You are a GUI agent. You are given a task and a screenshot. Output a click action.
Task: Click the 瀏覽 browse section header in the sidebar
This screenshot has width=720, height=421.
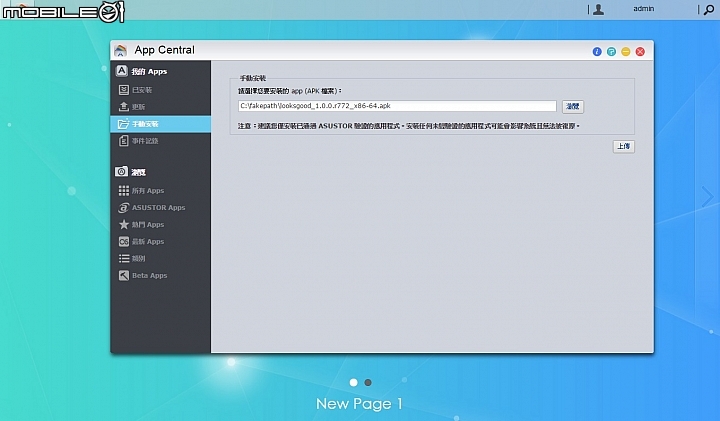coord(130,172)
